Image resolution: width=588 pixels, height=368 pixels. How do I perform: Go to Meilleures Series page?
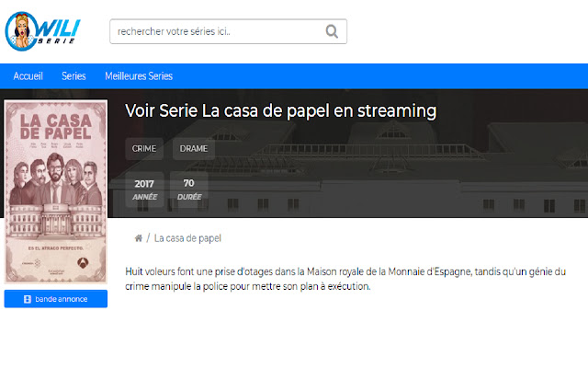[139, 76]
